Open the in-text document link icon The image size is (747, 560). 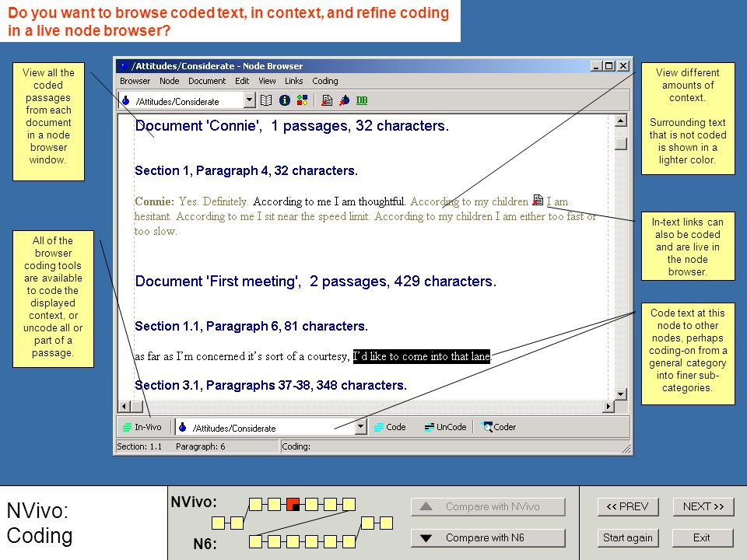tap(538, 201)
